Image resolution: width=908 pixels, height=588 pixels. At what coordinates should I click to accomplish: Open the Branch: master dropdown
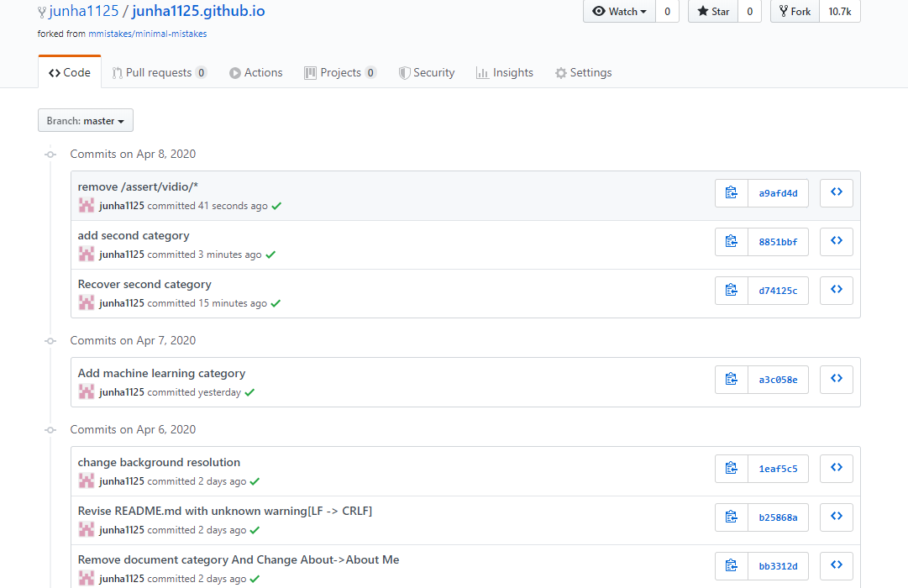tap(86, 120)
